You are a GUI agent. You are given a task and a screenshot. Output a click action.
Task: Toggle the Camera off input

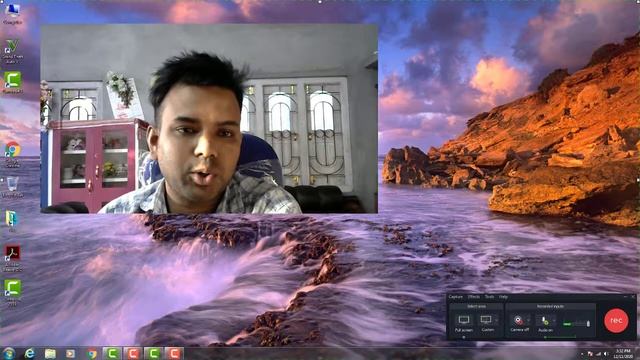click(519, 323)
